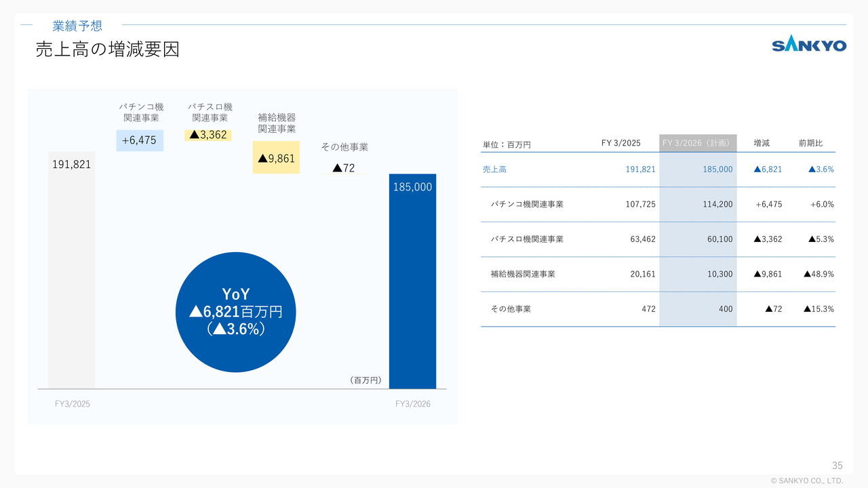Click the page number 35
The height and width of the screenshot is (488, 868).
(837, 466)
